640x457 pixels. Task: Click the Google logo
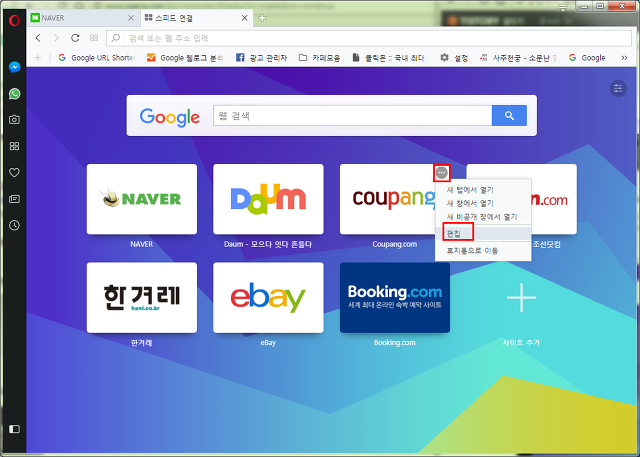click(169, 117)
